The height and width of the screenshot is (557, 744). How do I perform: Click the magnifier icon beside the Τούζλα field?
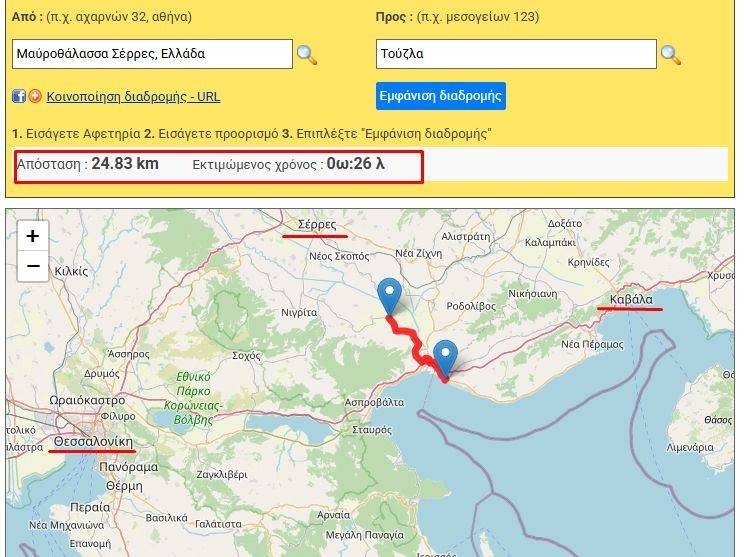671,55
